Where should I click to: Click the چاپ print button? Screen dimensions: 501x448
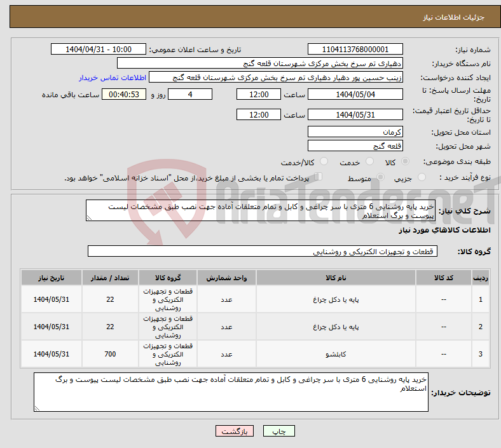[x=279, y=431]
